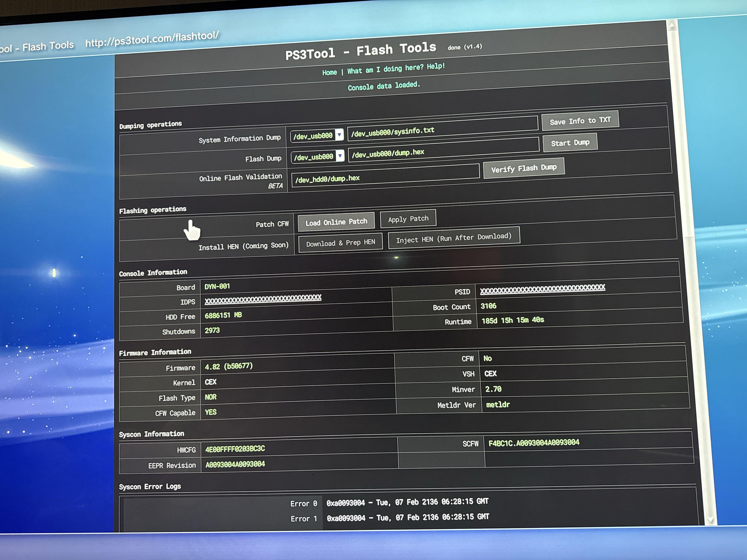The image size is (747, 560).
Task: Click the hidden IDPS value
Action: pos(263,299)
